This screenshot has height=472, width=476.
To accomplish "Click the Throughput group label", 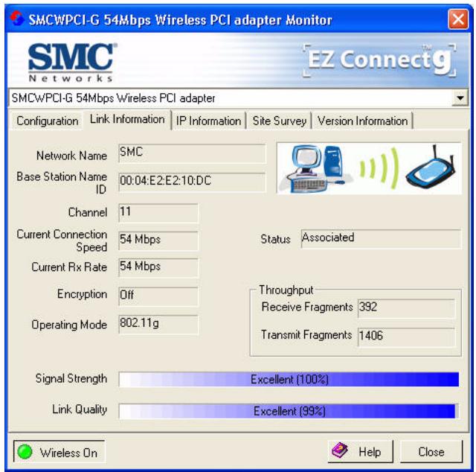I will pyautogui.click(x=286, y=290).
